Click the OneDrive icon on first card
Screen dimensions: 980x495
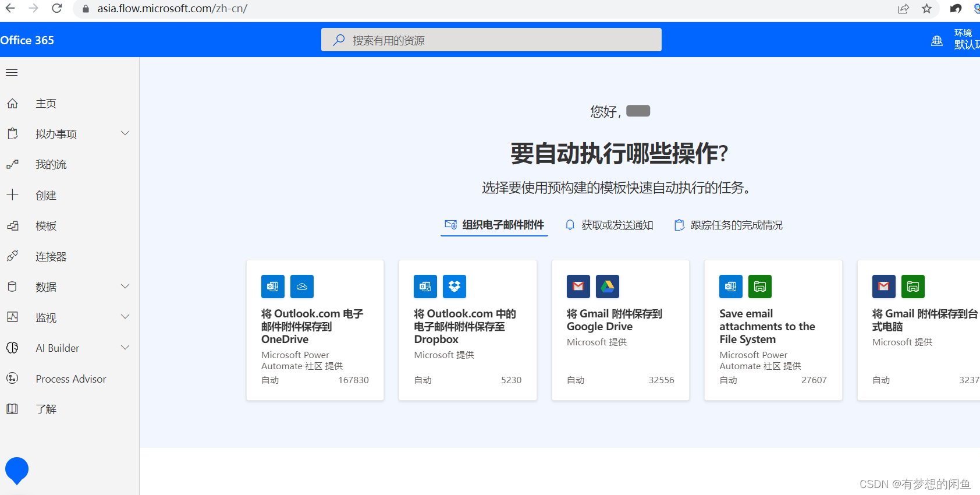302,287
